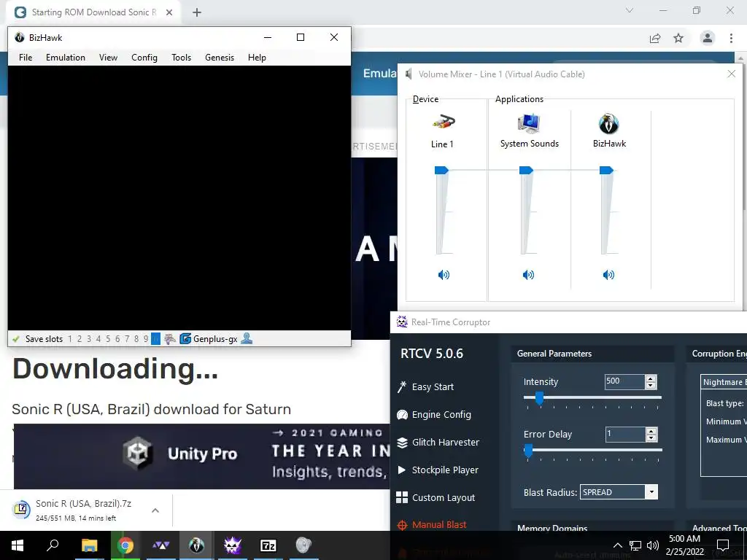
Task: Select save slot 1 in BizHawk
Action: tap(70, 339)
